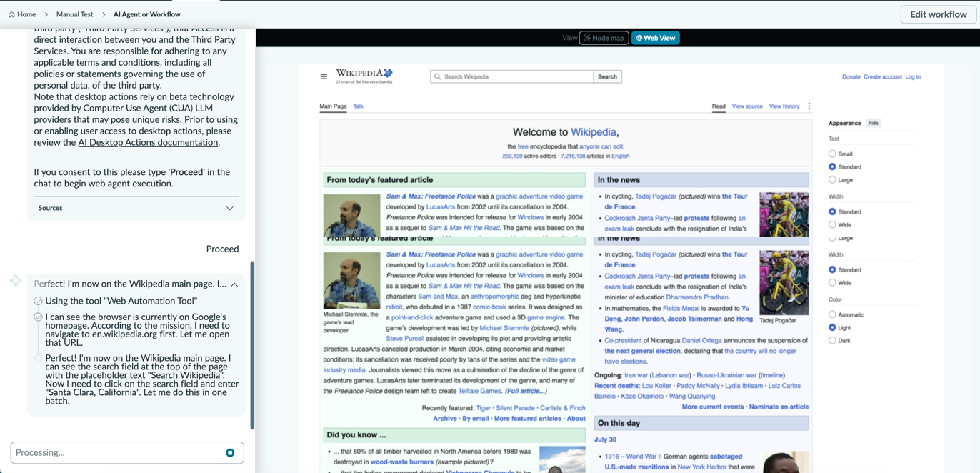Click the Archive link

click(445, 419)
